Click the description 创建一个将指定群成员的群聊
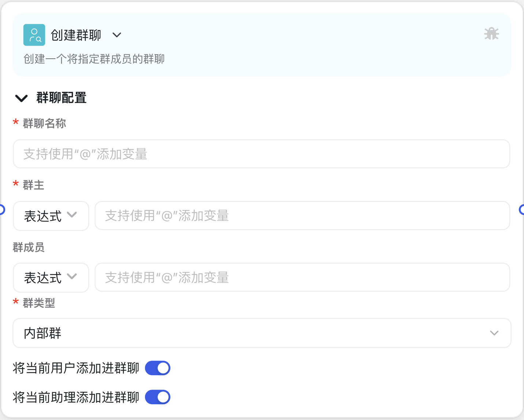The image size is (524, 420). [x=94, y=59]
